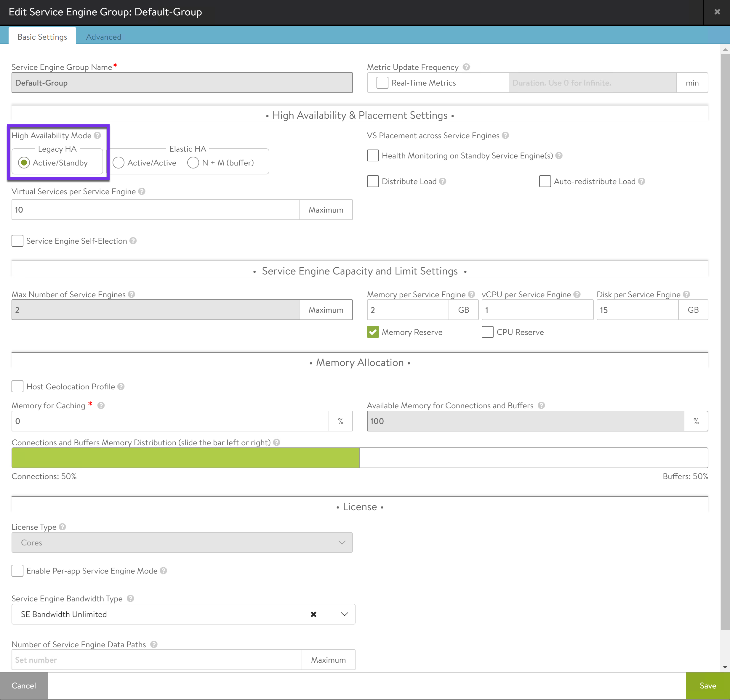Expand the Service Engine Bandwidth Type dropdown

[344, 614]
